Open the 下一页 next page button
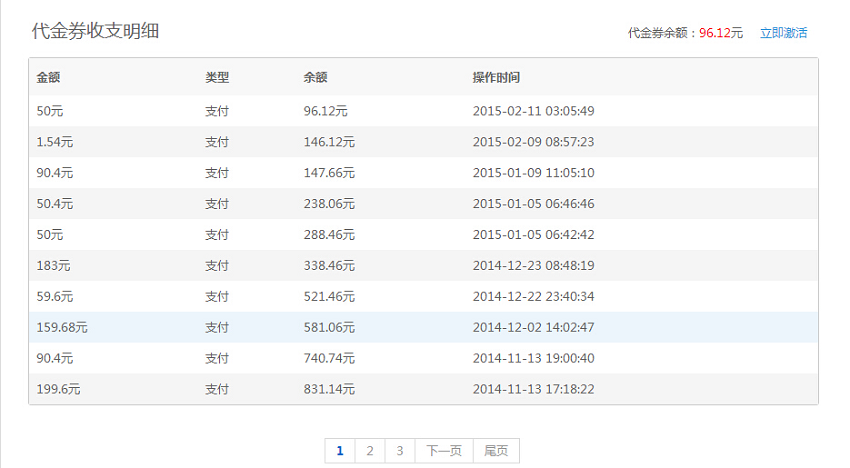Screen dimensions: 850x468 (x=444, y=451)
